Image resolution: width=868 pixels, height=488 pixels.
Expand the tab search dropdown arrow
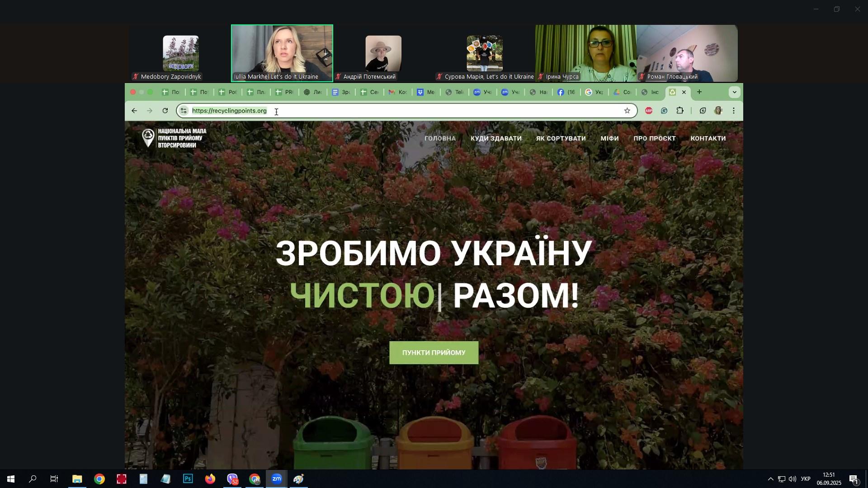(735, 92)
